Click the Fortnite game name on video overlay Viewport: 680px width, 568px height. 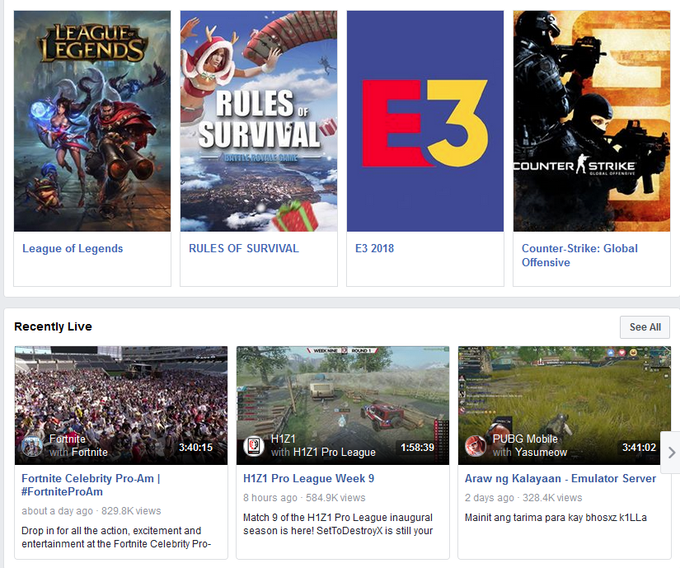point(67,439)
